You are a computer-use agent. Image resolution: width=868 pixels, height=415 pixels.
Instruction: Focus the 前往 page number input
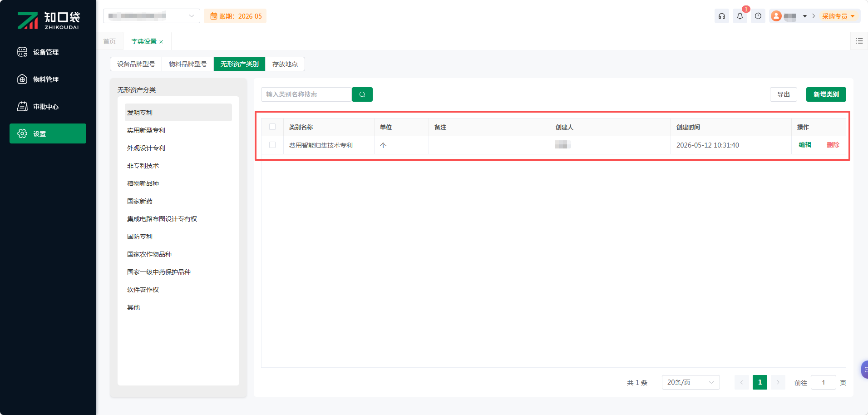coord(824,382)
